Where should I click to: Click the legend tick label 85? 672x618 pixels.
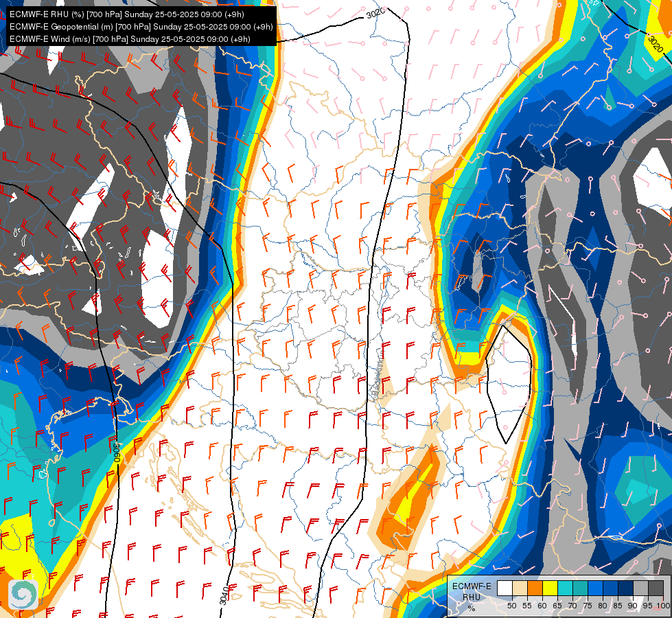coord(617,606)
